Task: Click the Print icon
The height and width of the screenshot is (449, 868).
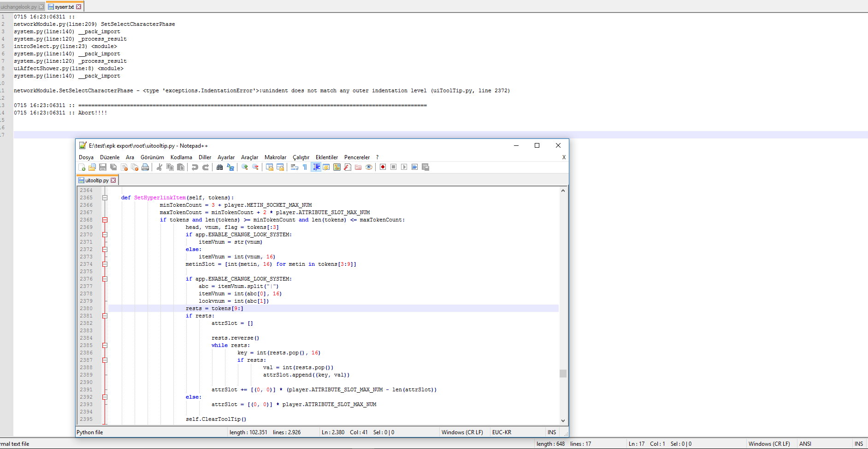Action: point(145,167)
